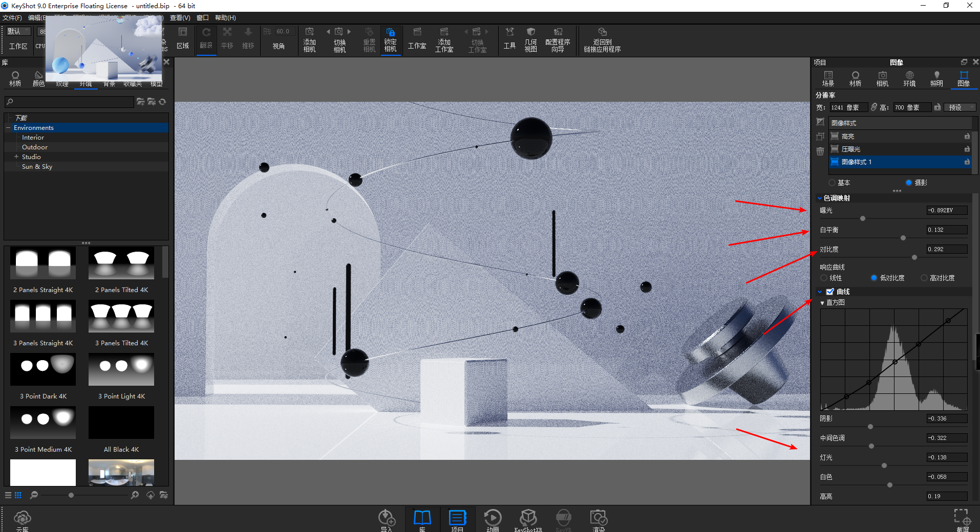Open the KeyShotXR wizard
The image size is (980, 532).
(x=528, y=520)
